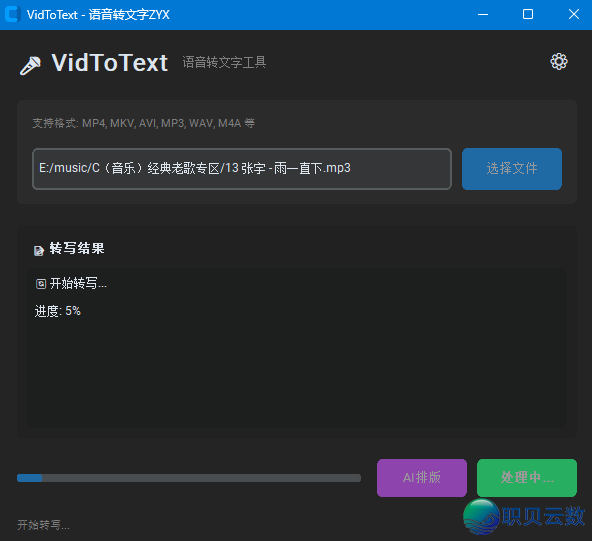
Task: Click the 进度: 5% text
Action: pos(57,311)
